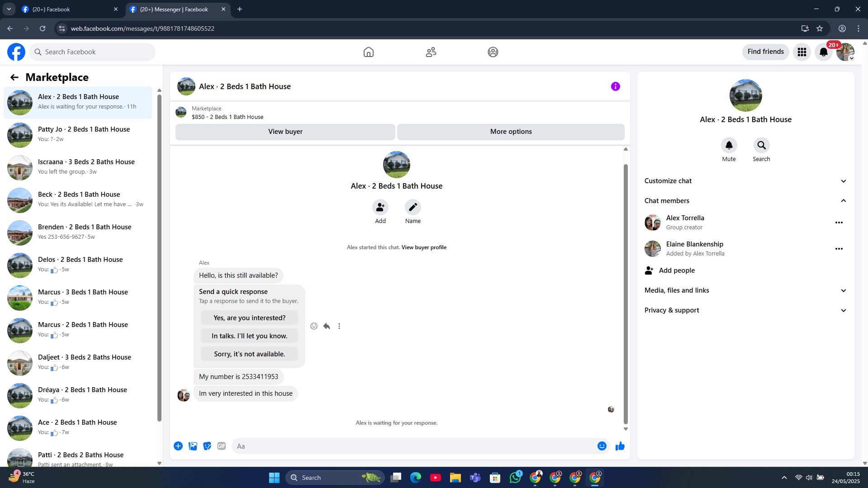The image size is (868, 488).
Task: Open Daljeet 3 Beds 2 Baths conversation
Action: 78,363
